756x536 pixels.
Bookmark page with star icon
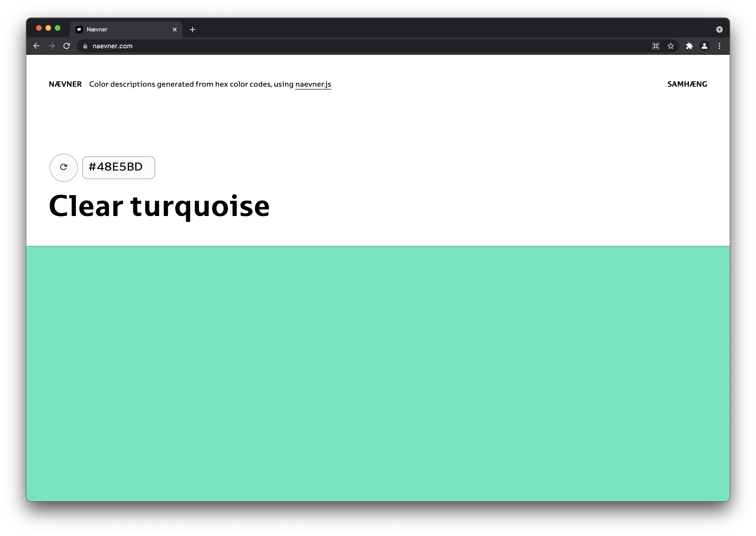coord(671,46)
